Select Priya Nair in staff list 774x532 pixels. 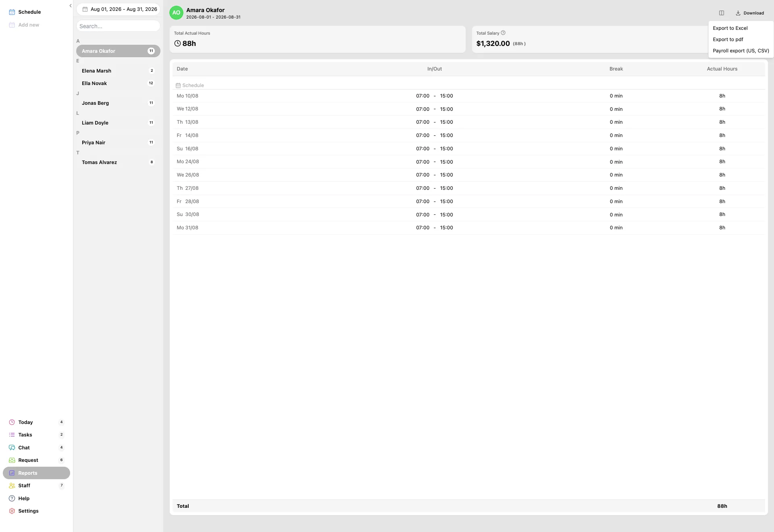(x=118, y=143)
